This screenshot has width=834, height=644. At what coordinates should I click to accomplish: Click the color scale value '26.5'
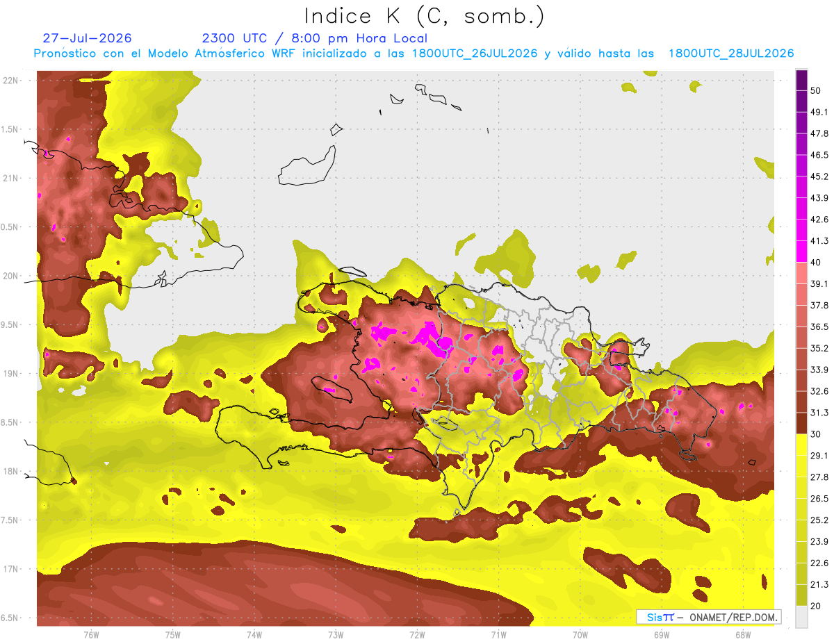pyautogui.click(x=819, y=499)
